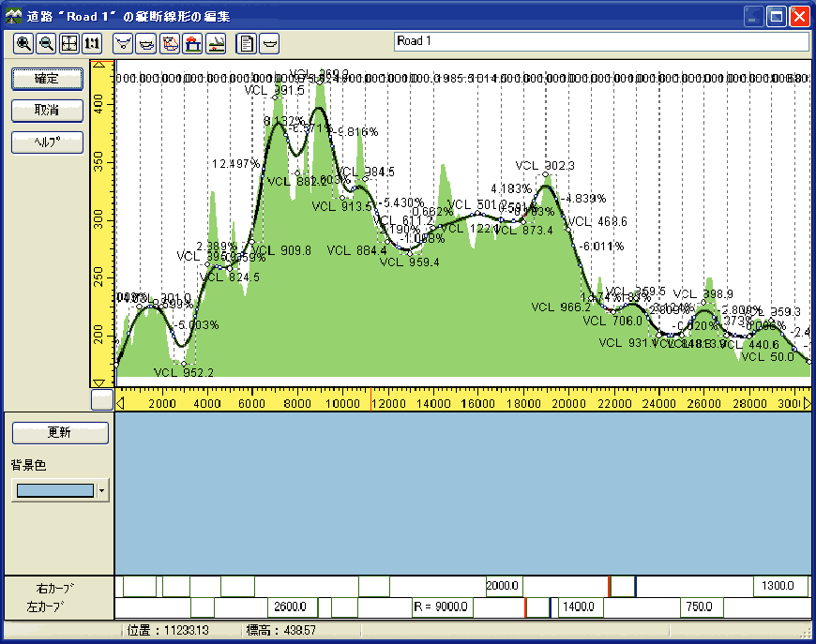Screen dimensions: 816x644
Task: Click the 標高 : 438.57 status entry
Action: pyautogui.click(x=281, y=631)
